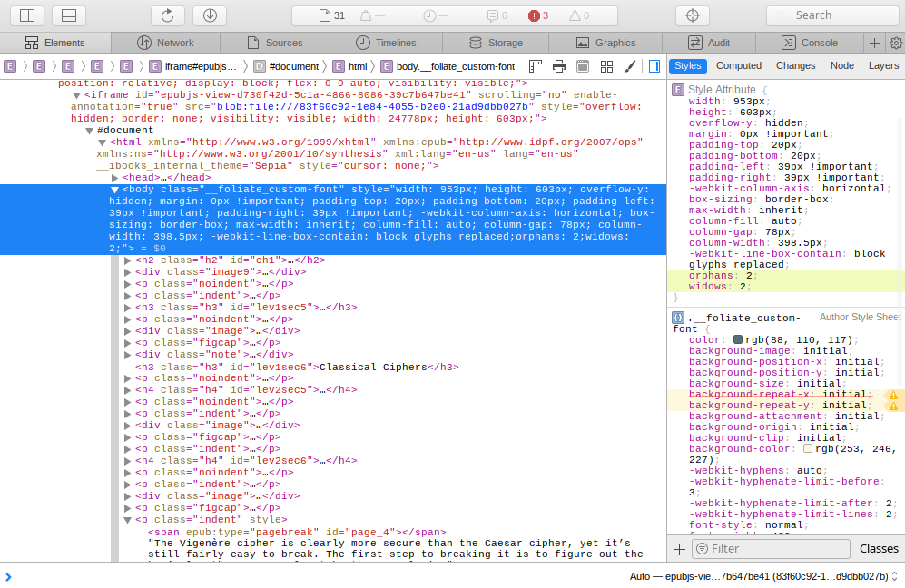Viewport: 905px width, 588px height.
Task: Switch to the Network tab
Action: tap(165, 43)
